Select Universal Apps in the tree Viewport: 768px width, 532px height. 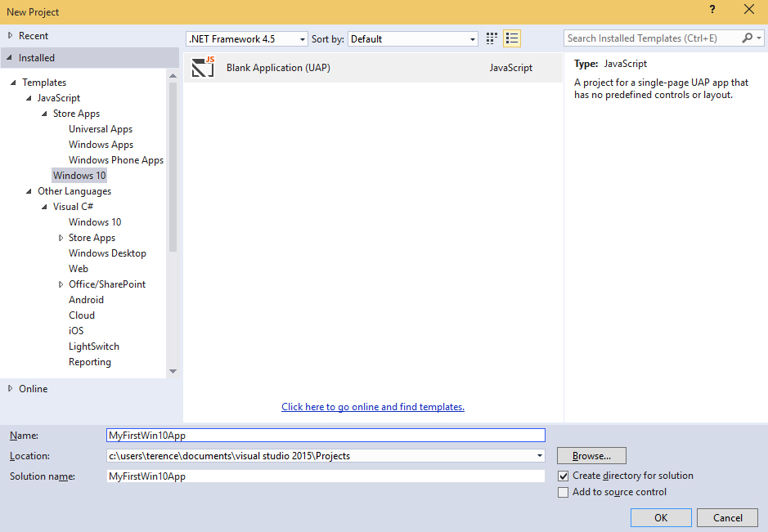[101, 129]
